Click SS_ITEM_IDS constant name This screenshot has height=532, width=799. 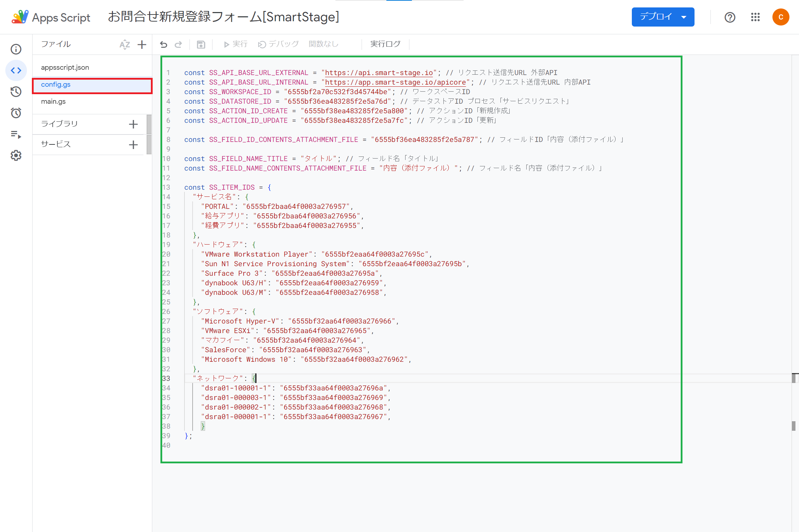(x=232, y=188)
